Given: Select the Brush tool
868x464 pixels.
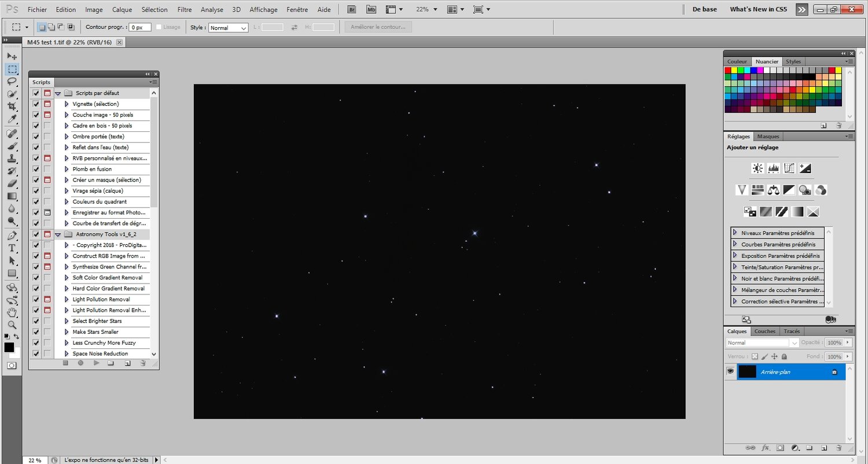Looking at the screenshot, I should (x=12, y=146).
